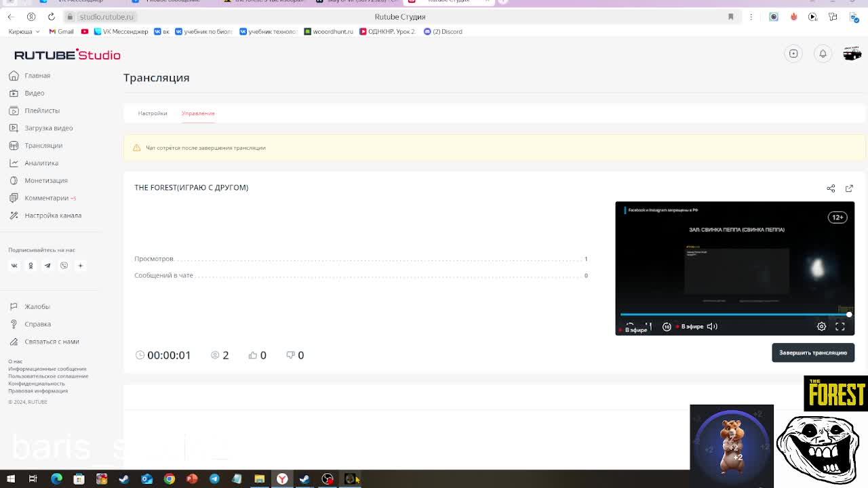Click the 12+ age rating badge
Image resolution: width=868 pixels, height=488 pixels.
pyautogui.click(x=837, y=218)
